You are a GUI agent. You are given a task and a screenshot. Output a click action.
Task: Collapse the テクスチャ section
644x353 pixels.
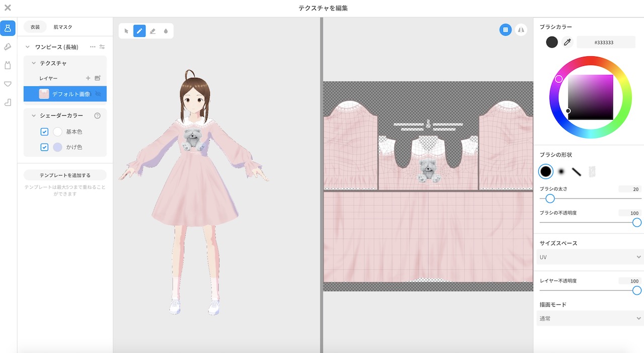(x=34, y=62)
